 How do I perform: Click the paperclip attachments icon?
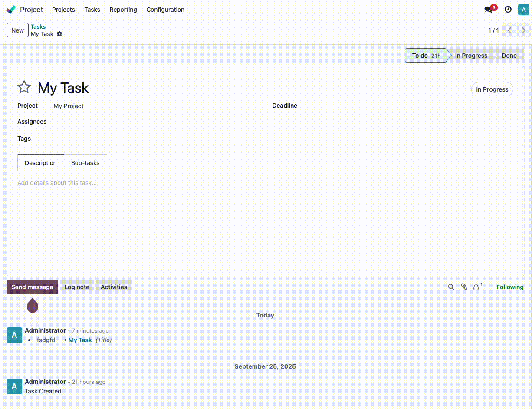(x=464, y=287)
